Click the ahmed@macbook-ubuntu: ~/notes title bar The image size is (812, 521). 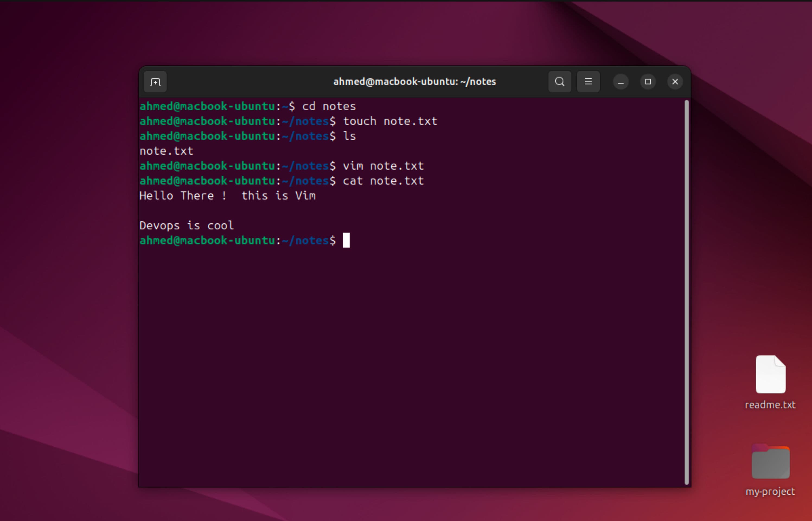[x=414, y=82]
